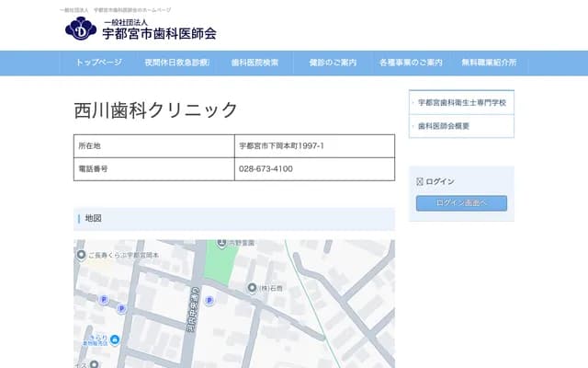Go to 歯科医院検索 in navigation bar
Viewport: 588px width, 368px height.
pos(254,63)
